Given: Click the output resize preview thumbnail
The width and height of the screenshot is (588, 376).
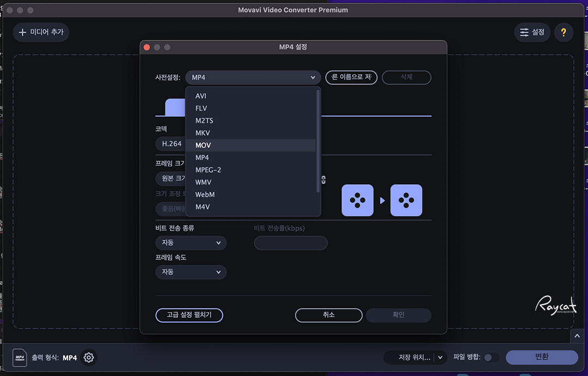Looking at the screenshot, I should (x=406, y=201).
